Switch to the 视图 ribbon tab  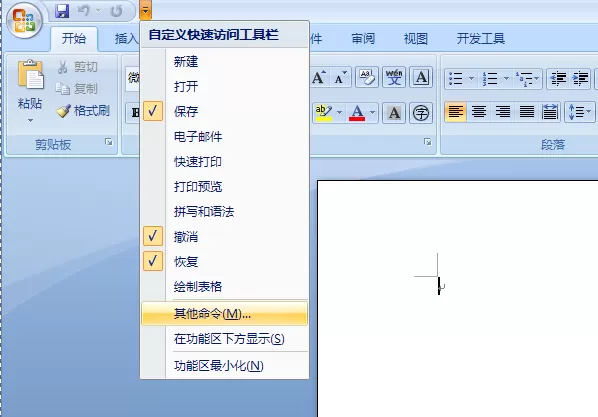point(416,39)
